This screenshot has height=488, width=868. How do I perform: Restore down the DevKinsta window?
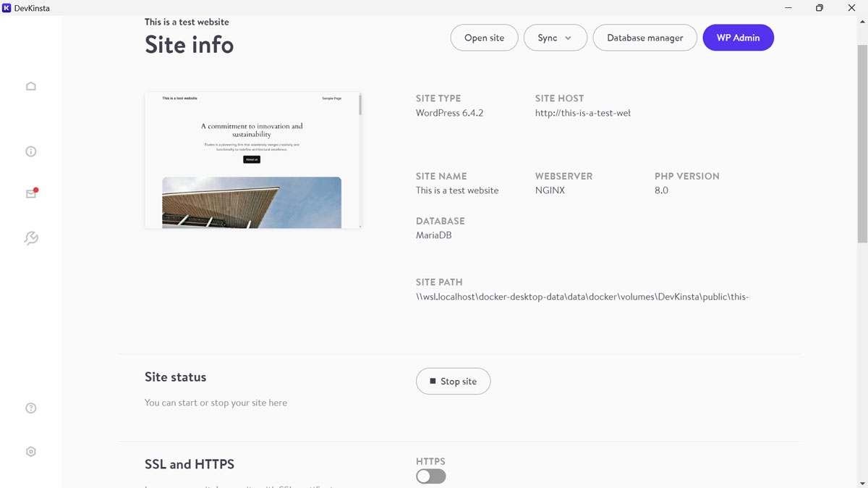(x=819, y=8)
